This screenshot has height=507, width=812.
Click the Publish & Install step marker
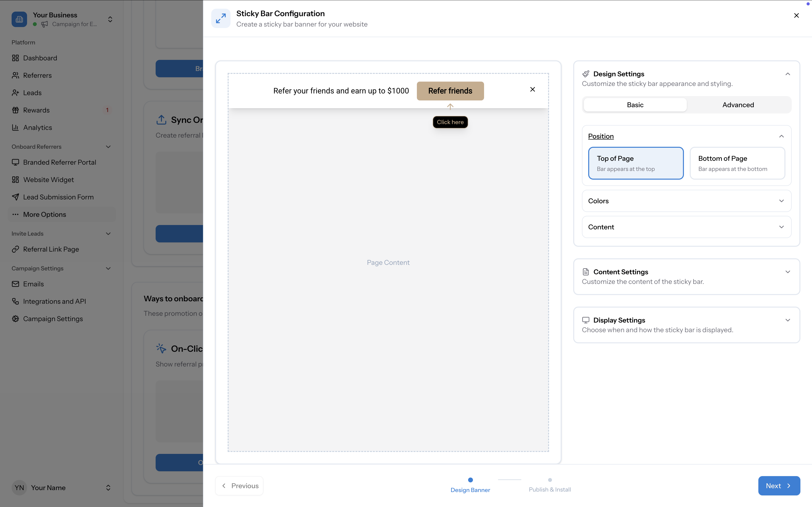point(550,480)
